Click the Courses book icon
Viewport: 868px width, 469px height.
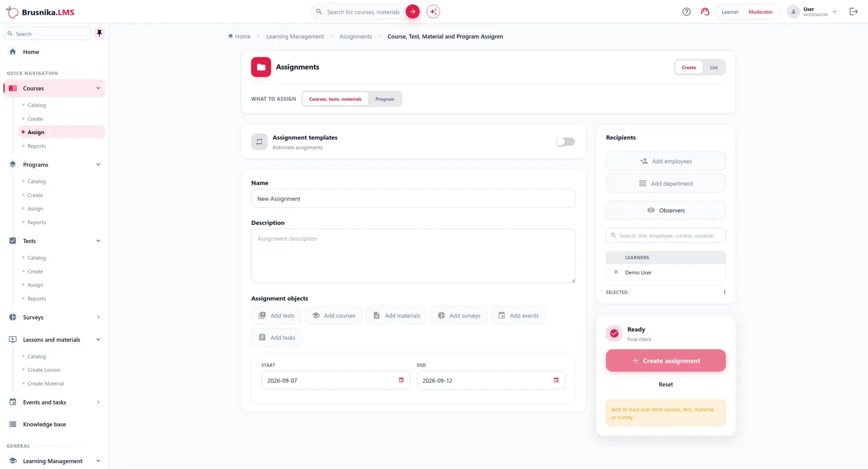pos(13,88)
